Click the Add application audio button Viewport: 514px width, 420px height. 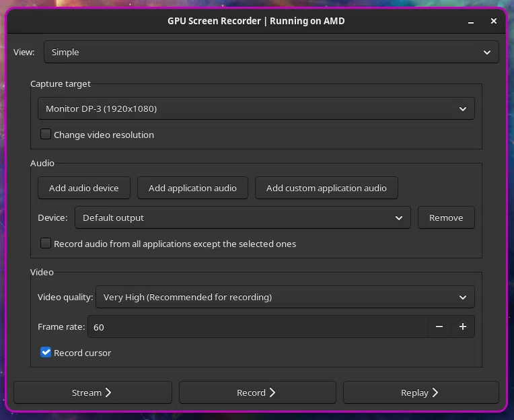click(192, 188)
